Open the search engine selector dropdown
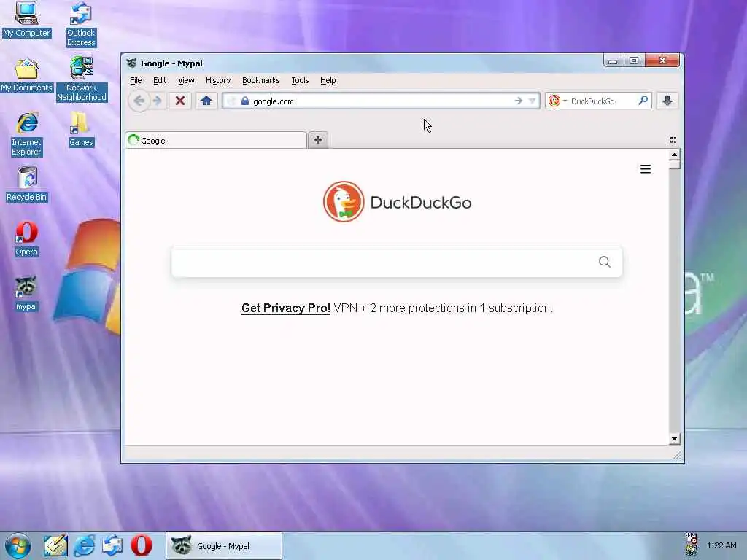Viewport: 747px width, 560px height. click(x=557, y=101)
